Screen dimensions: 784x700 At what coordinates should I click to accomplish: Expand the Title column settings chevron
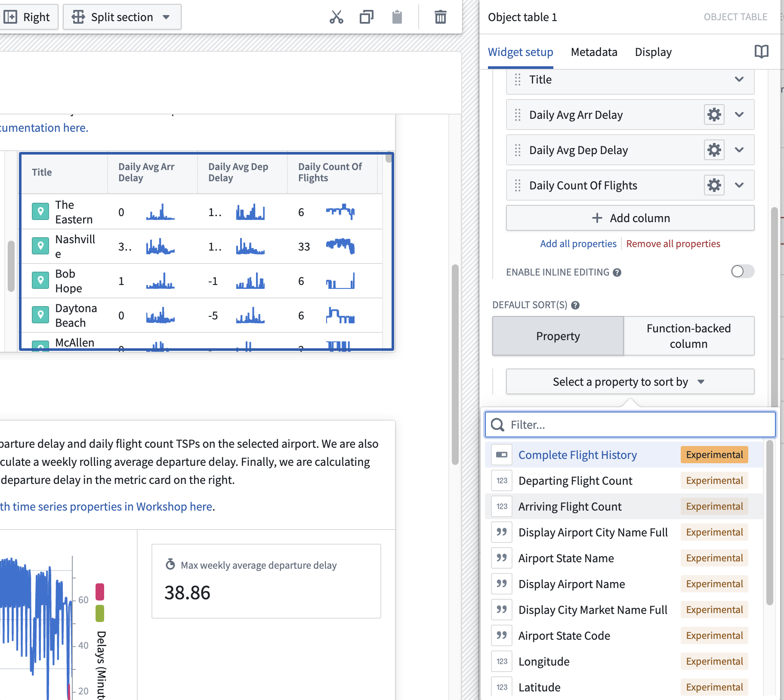pos(739,79)
